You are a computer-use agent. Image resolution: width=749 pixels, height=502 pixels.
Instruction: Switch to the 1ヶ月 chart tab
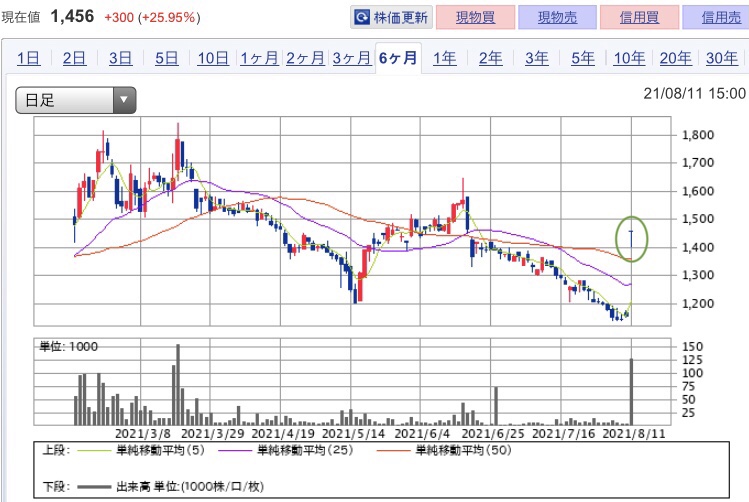tap(259, 58)
